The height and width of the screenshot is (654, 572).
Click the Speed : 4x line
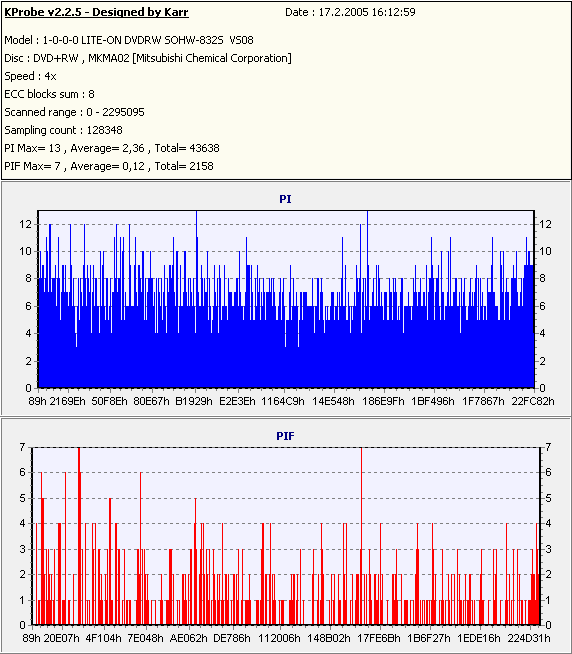point(30,76)
